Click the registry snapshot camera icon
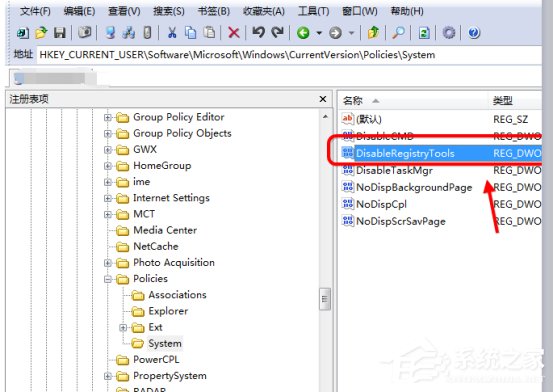Image resolution: width=554 pixels, height=392 pixels. pyautogui.click(x=85, y=33)
